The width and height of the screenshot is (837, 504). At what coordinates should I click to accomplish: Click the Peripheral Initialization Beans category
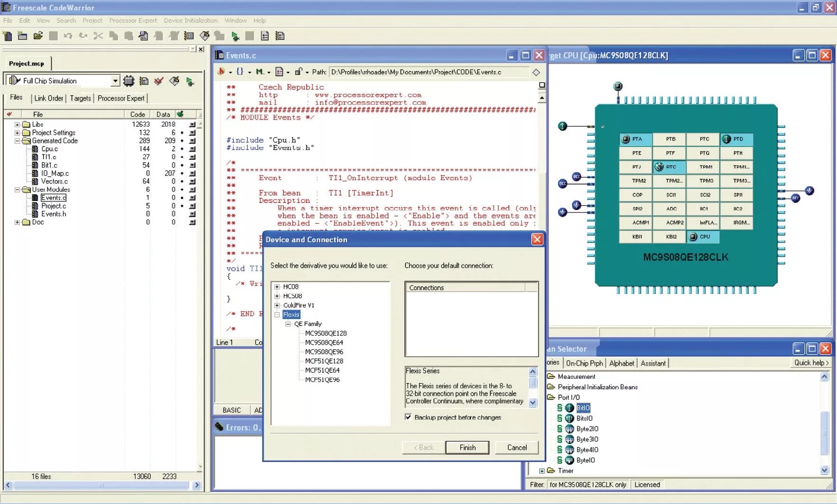tap(598, 387)
